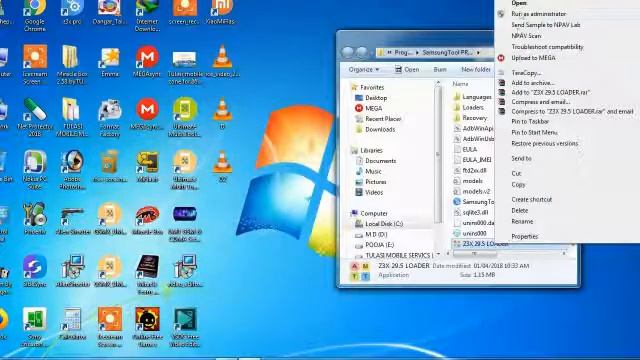This screenshot has height=360, width=640.
Task: Click the Z3X 29.5 LOADER details pane icon
Action: [360, 271]
